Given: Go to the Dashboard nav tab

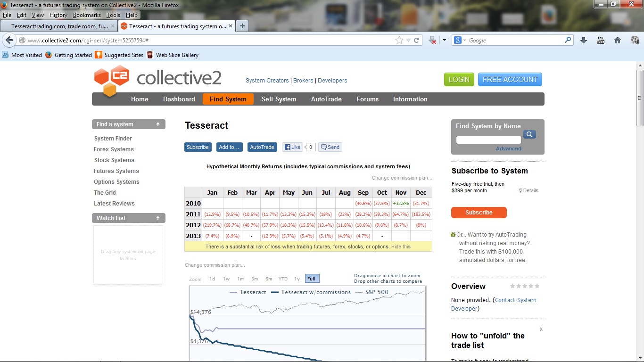Looking at the screenshot, I should (179, 99).
